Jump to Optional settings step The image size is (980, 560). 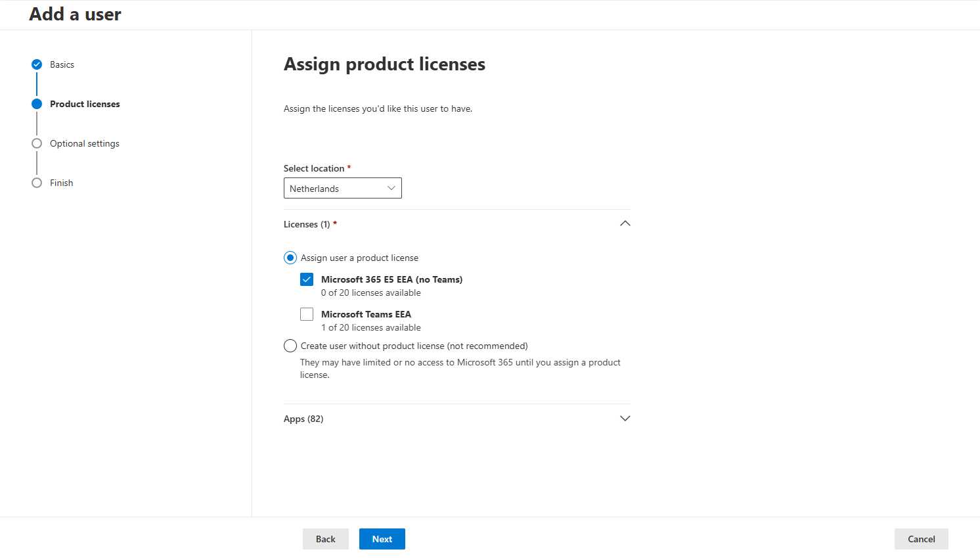click(85, 143)
